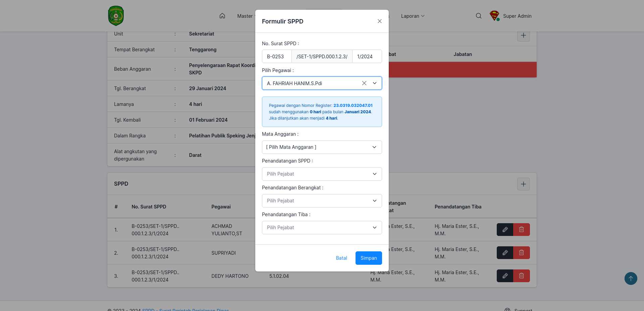
Task: Edit SPPD row for DEDY HARTONO
Action: tap(505, 276)
